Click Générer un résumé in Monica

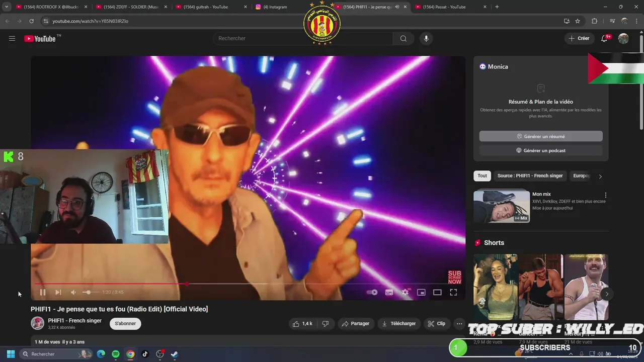(x=541, y=136)
